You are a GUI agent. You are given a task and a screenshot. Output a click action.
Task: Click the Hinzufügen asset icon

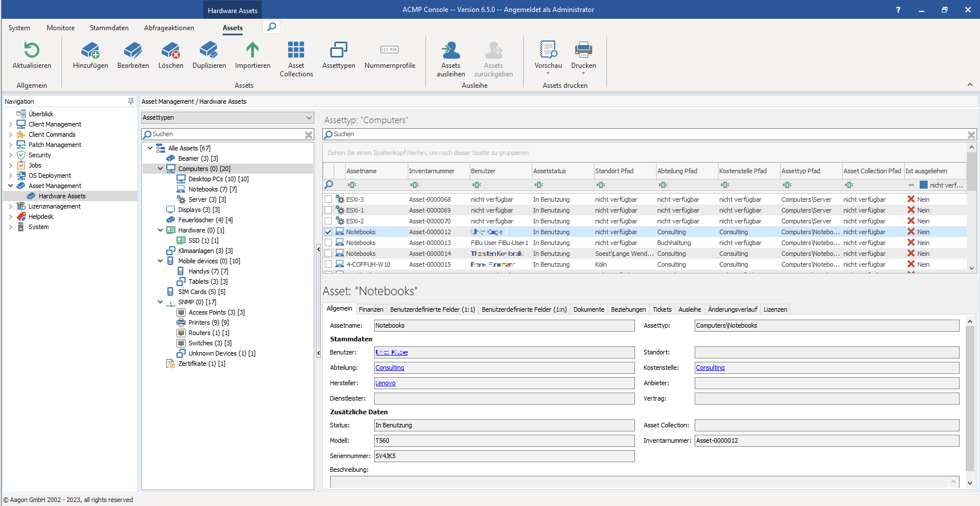click(x=90, y=51)
